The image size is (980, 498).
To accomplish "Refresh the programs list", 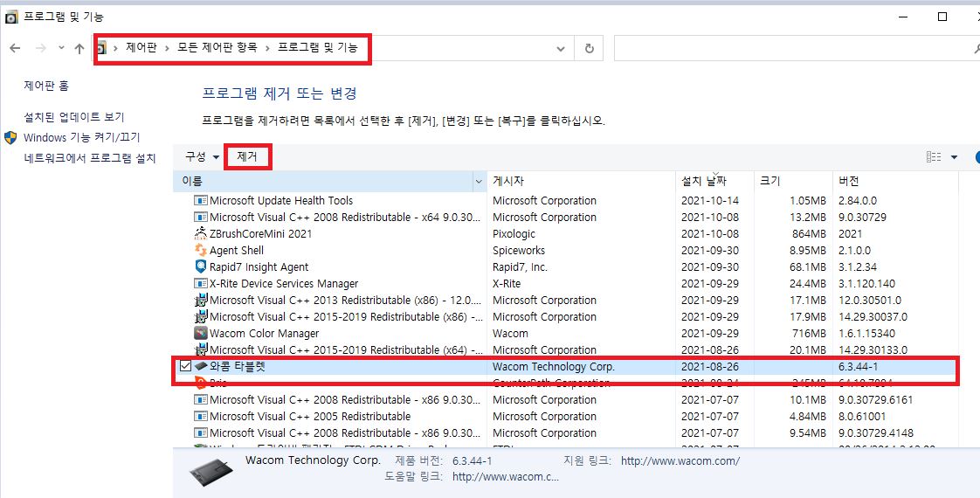I will 589,49.
